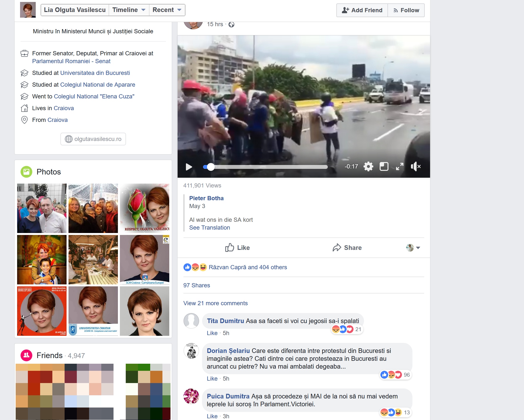Unmute the video sound
The height and width of the screenshot is (420, 524).
tap(416, 167)
